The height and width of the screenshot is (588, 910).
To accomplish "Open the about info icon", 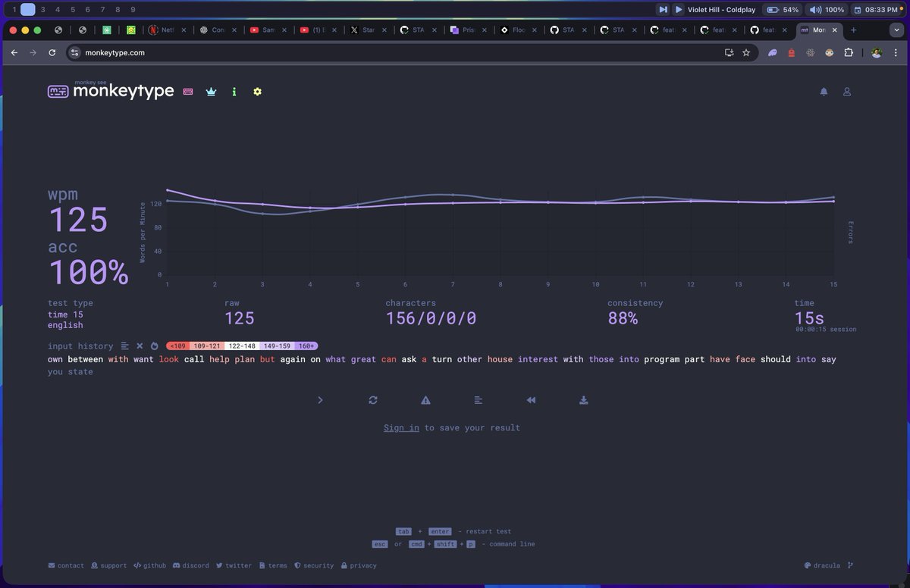I will (234, 92).
